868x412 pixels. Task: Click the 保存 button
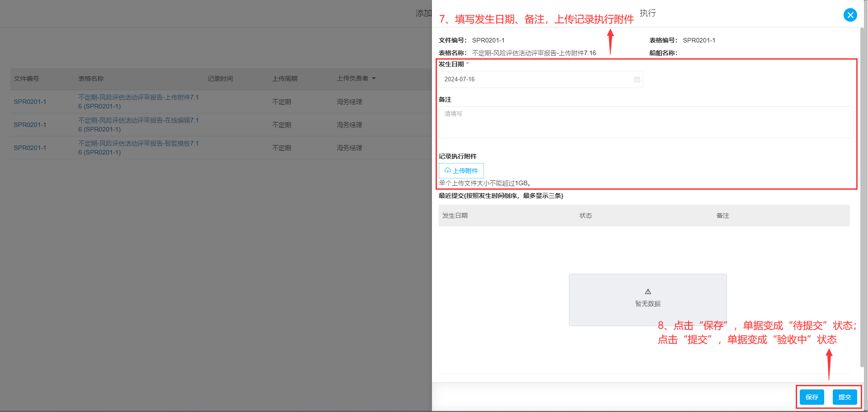pos(812,397)
